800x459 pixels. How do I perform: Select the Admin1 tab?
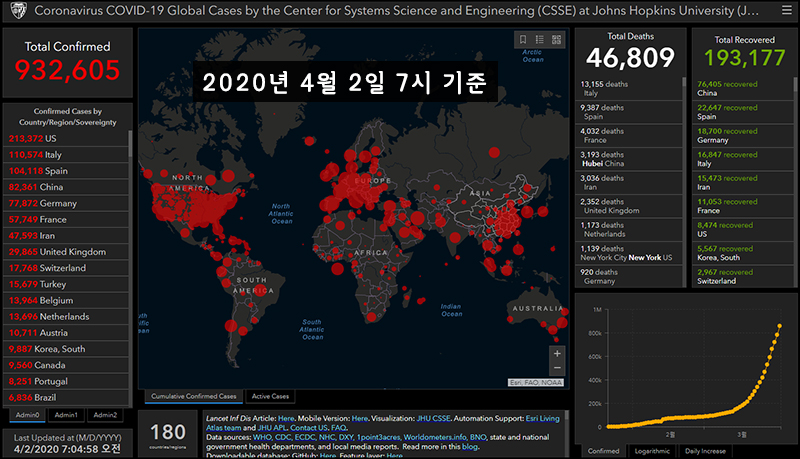pos(66,415)
